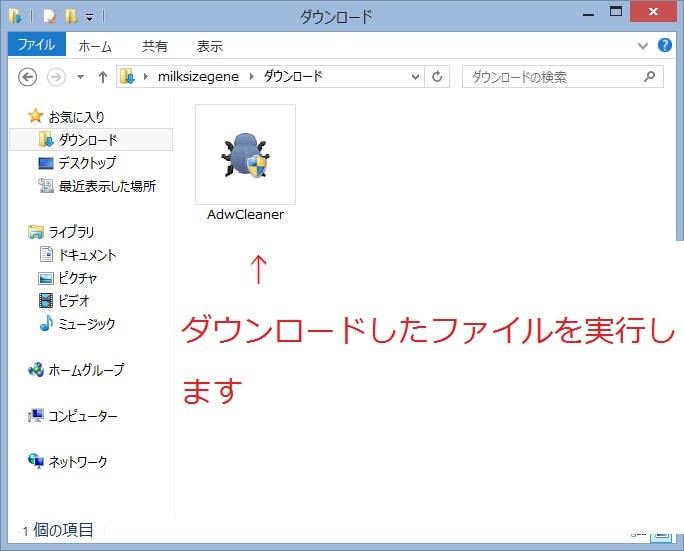Open the Customize Quick Access Toolbar dropdown

[89, 17]
